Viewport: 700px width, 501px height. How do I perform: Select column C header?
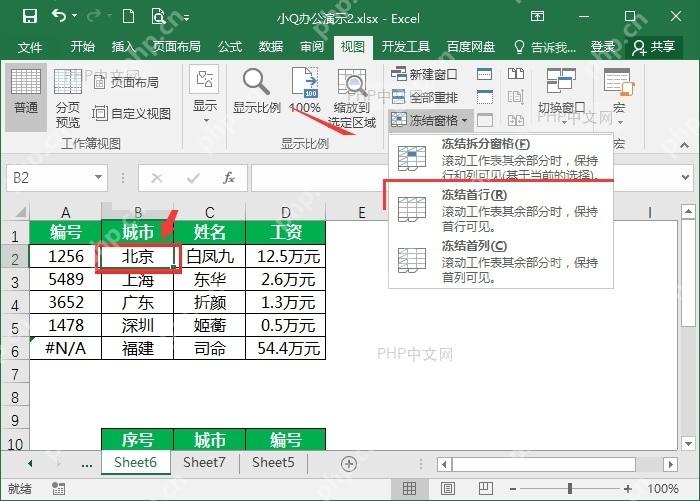(x=209, y=212)
